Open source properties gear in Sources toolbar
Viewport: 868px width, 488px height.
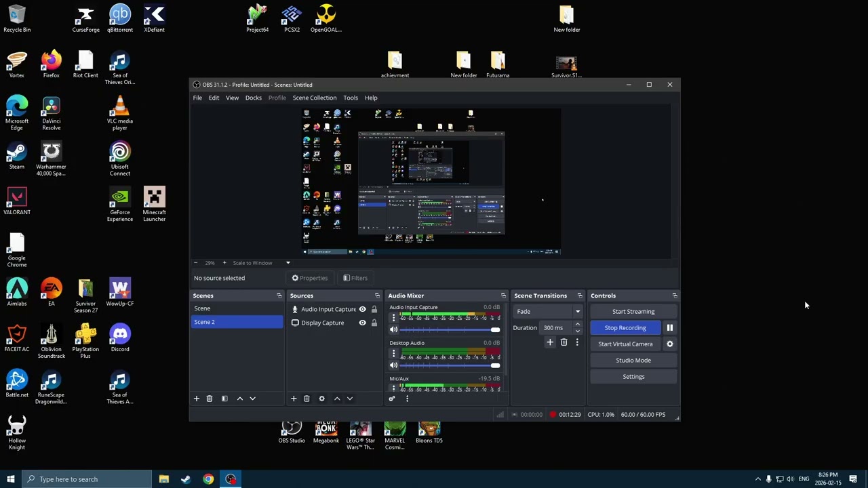[321, 399]
